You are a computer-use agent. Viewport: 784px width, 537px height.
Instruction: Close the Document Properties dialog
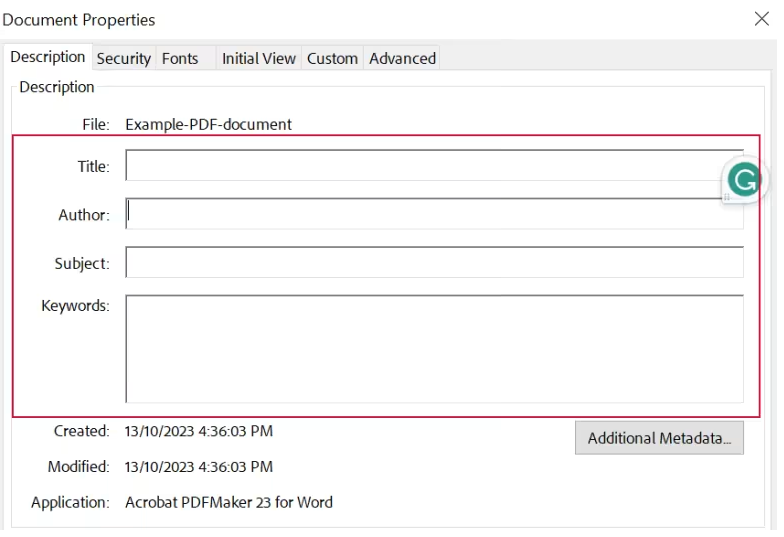tap(762, 19)
